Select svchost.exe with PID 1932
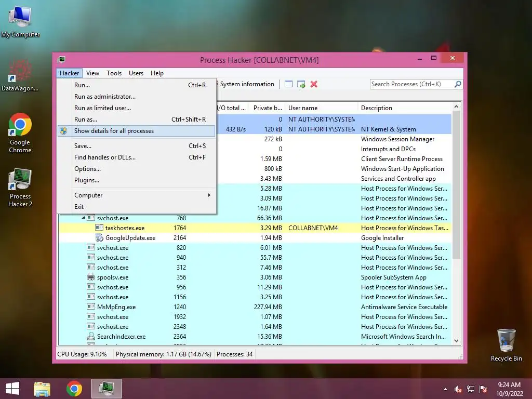 tap(255, 316)
